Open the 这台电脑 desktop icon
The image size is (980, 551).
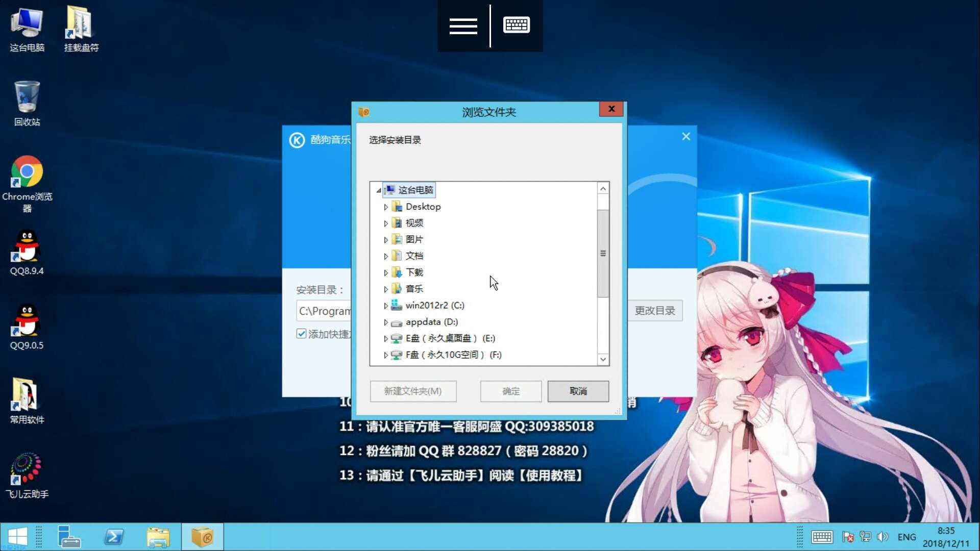tap(27, 30)
